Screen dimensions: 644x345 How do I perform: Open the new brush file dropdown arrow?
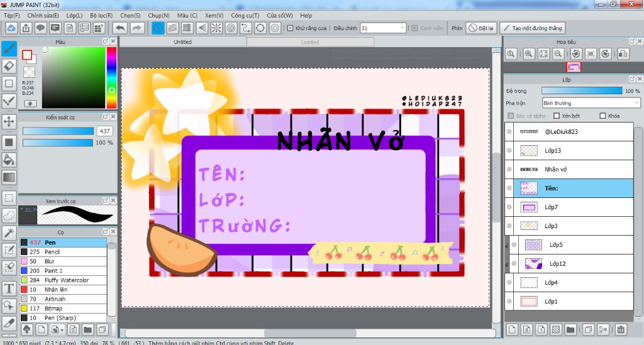62,329
